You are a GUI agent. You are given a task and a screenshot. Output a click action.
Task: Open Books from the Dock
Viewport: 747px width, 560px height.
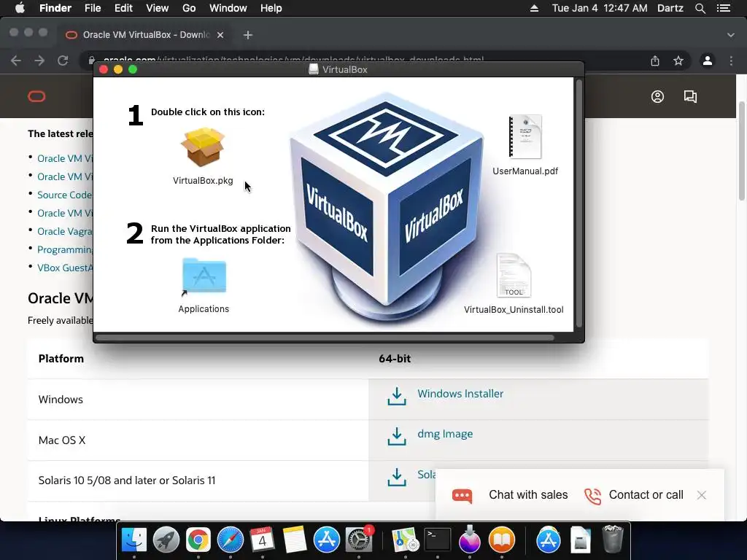click(502, 540)
